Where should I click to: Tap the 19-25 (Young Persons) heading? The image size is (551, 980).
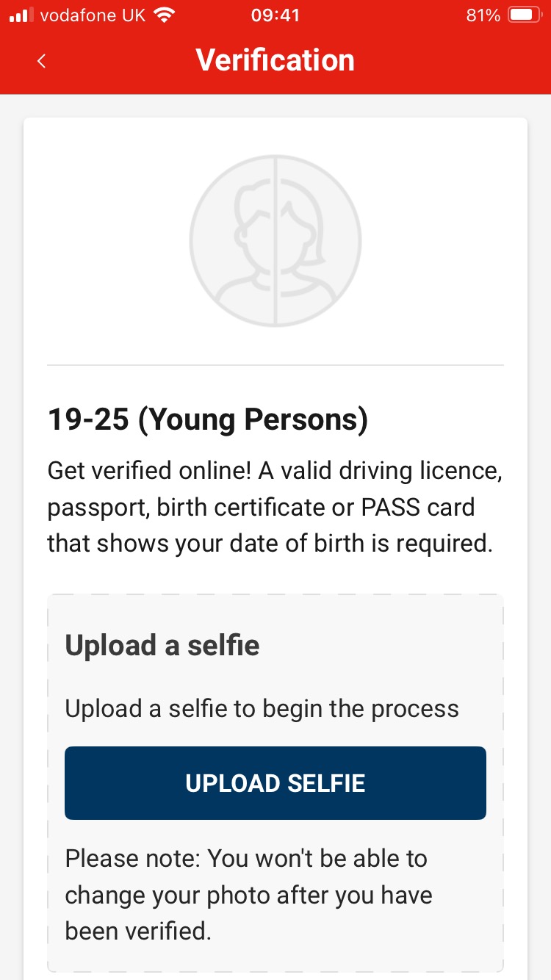(x=208, y=419)
